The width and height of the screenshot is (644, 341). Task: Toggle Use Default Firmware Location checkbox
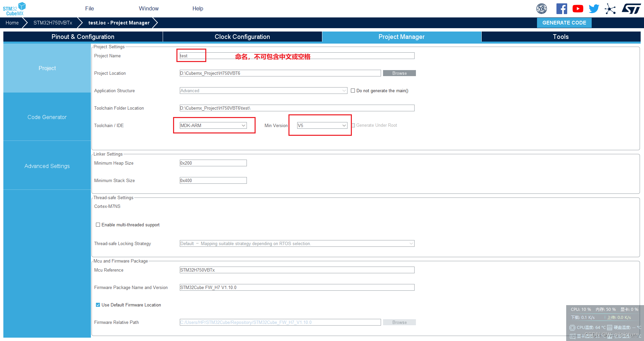point(98,305)
